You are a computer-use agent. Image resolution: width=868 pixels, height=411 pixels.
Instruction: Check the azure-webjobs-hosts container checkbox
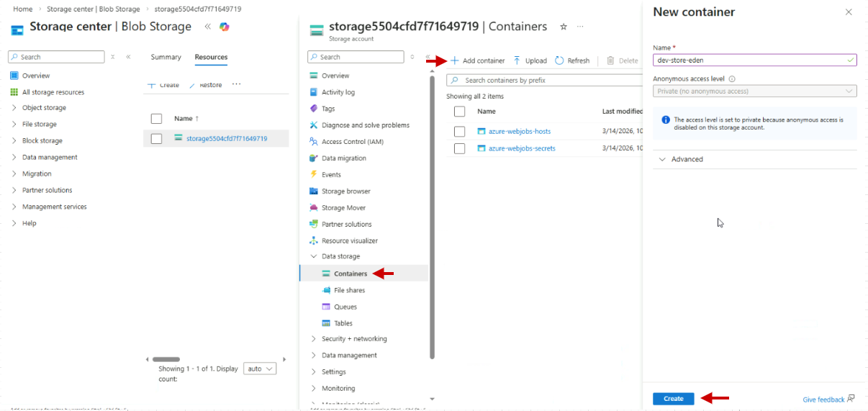(459, 132)
